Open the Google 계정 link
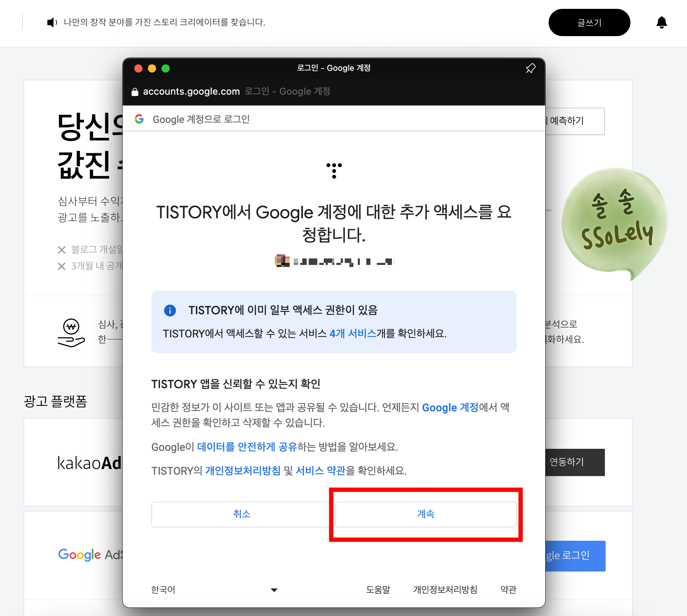The width and height of the screenshot is (687, 616). pyautogui.click(x=450, y=407)
